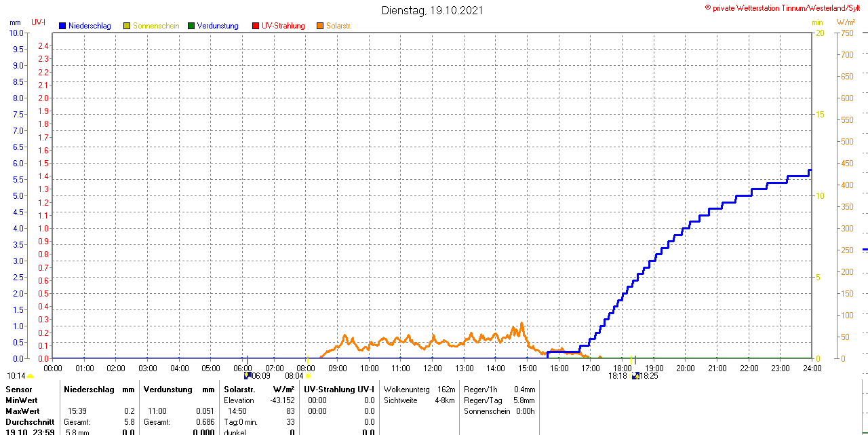Click the date title Dienstag, 19.10.2021
The width and height of the screenshot is (868, 435).
click(x=433, y=10)
